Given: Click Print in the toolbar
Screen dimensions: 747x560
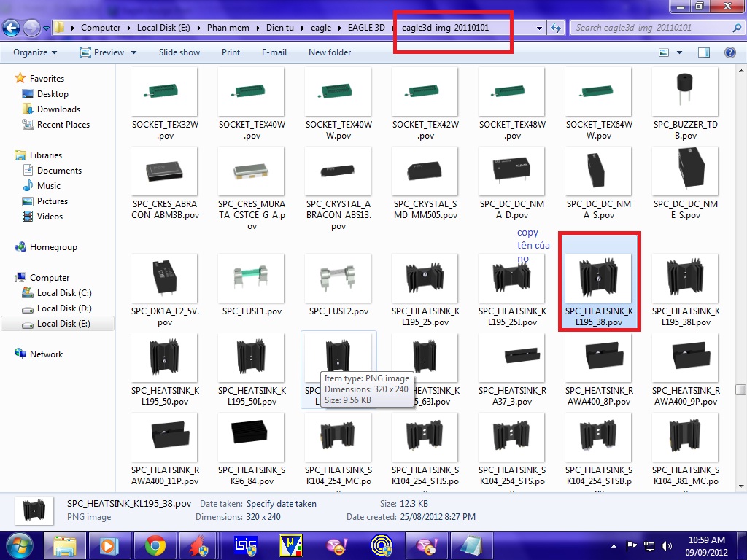Looking at the screenshot, I should click(x=231, y=52).
